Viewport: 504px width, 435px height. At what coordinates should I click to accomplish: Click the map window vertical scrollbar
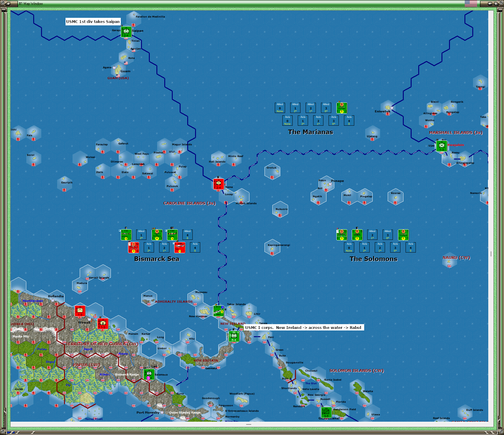coord(491,216)
